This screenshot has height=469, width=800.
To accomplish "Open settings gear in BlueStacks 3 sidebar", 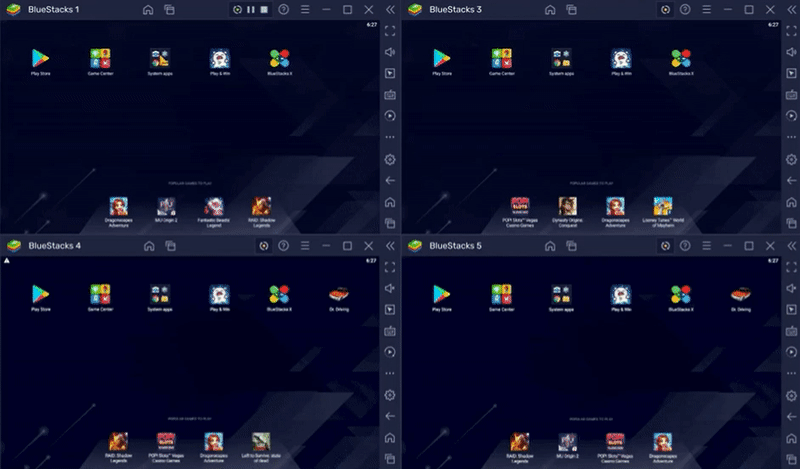I will tap(791, 160).
